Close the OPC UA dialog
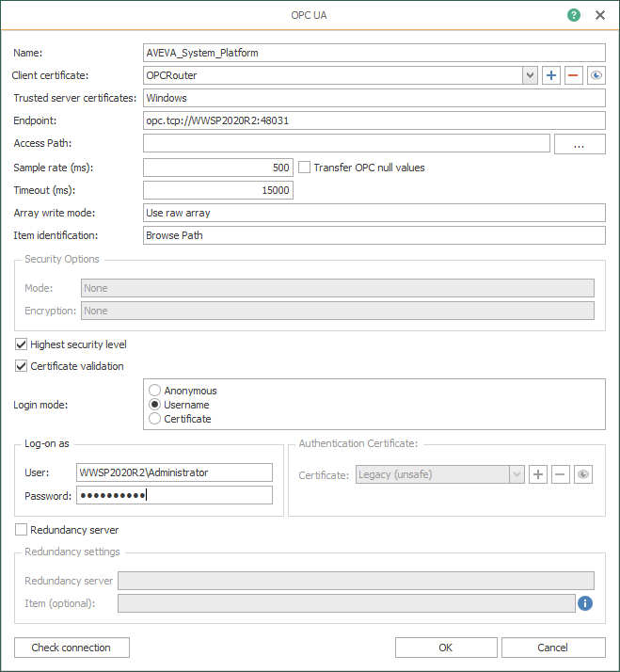Image resolution: width=620 pixels, height=672 pixels. pyautogui.click(x=600, y=15)
